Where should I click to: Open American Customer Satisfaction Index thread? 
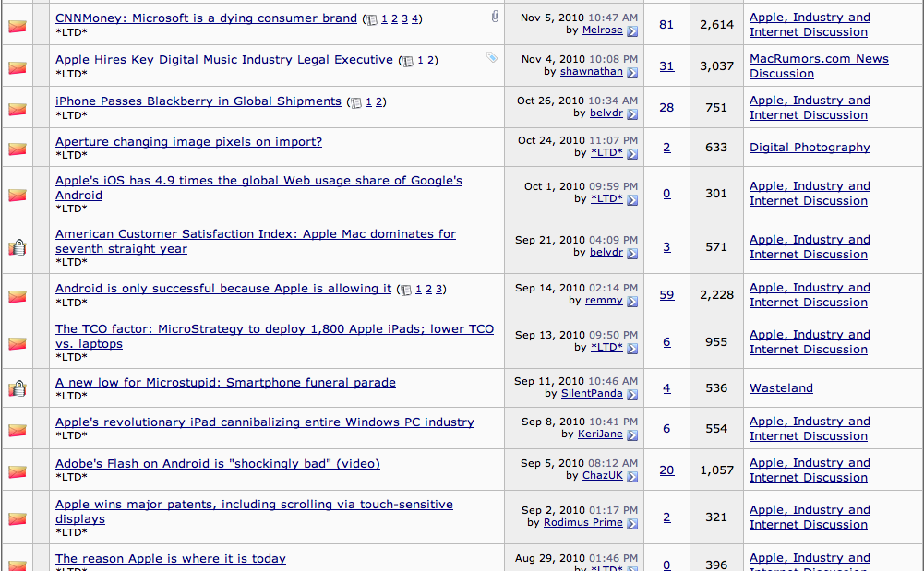tap(255, 242)
